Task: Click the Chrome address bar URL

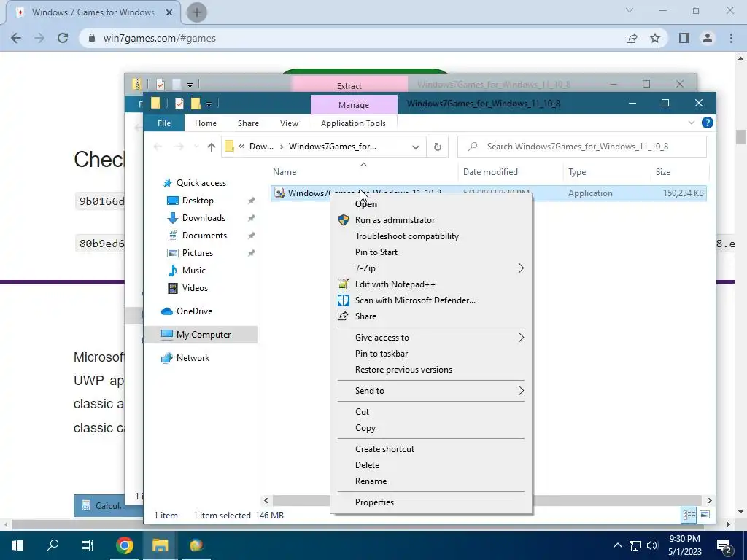Action: coord(159,38)
